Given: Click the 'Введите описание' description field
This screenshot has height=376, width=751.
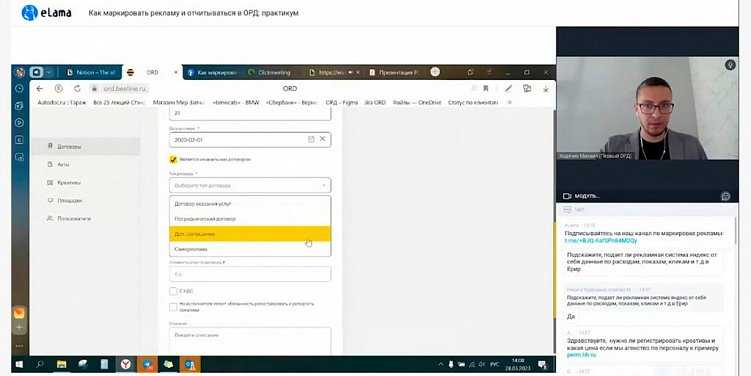Looking at the screenshot, I should point(250,341).
